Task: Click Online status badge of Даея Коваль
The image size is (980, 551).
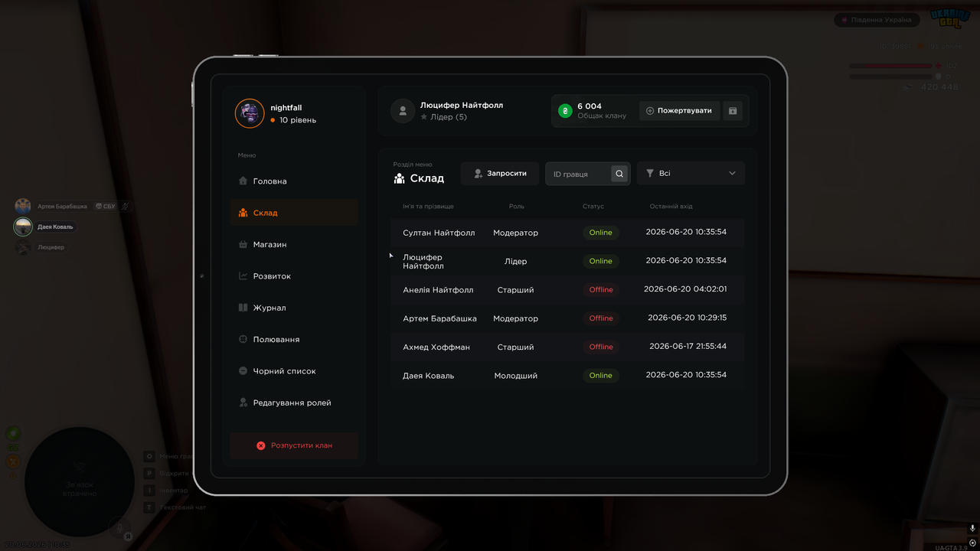Action: pyautogui.click(x=601, y=376)
